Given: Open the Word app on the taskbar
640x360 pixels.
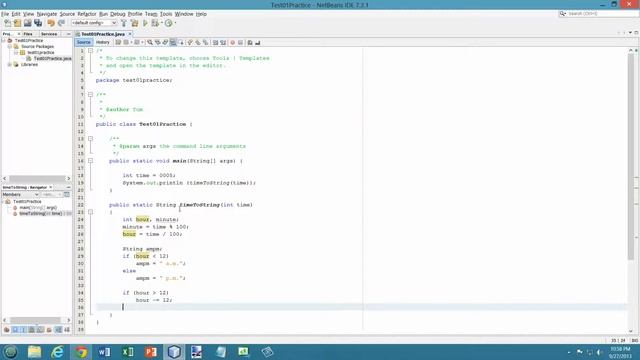Looking at the screenshot, I should [104, 352].
